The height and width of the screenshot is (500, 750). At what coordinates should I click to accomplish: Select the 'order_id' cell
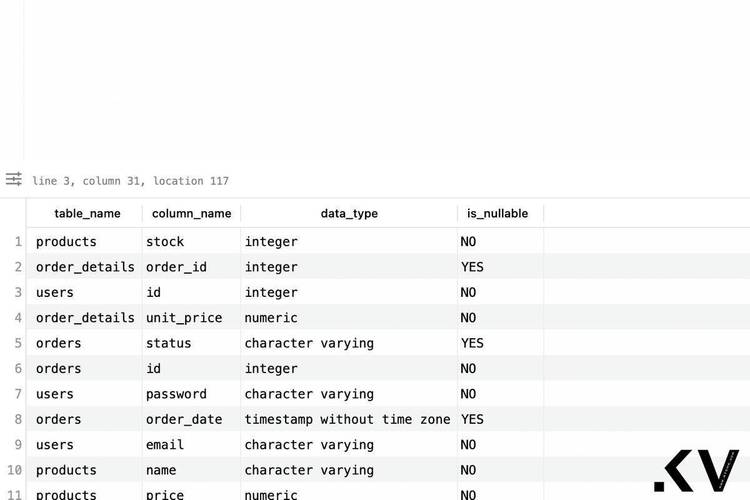[x=177, y=267]
